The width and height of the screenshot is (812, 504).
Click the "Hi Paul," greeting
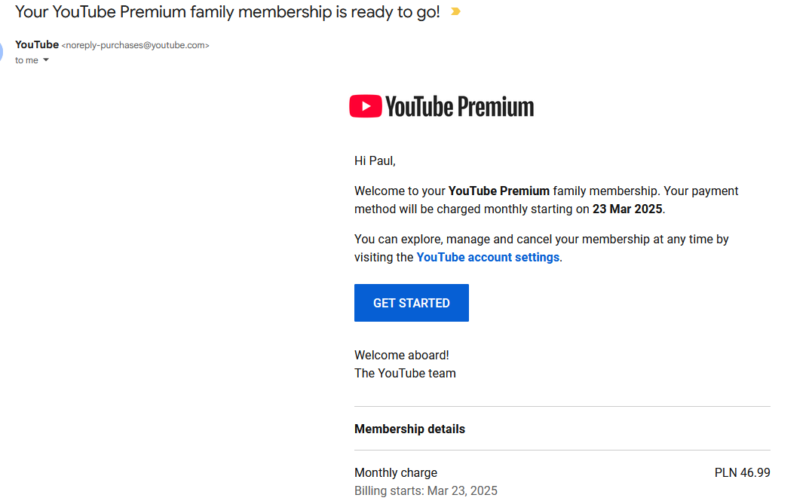click(x=375, y=160)
